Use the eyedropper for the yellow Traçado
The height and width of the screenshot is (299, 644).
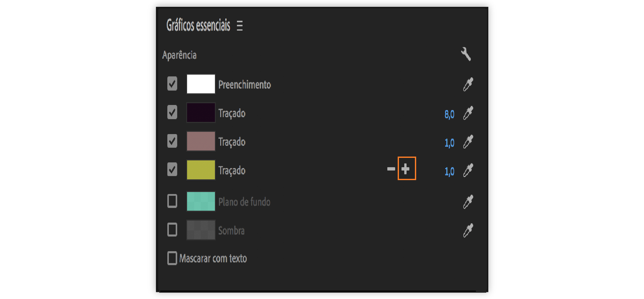pos(468,170)
